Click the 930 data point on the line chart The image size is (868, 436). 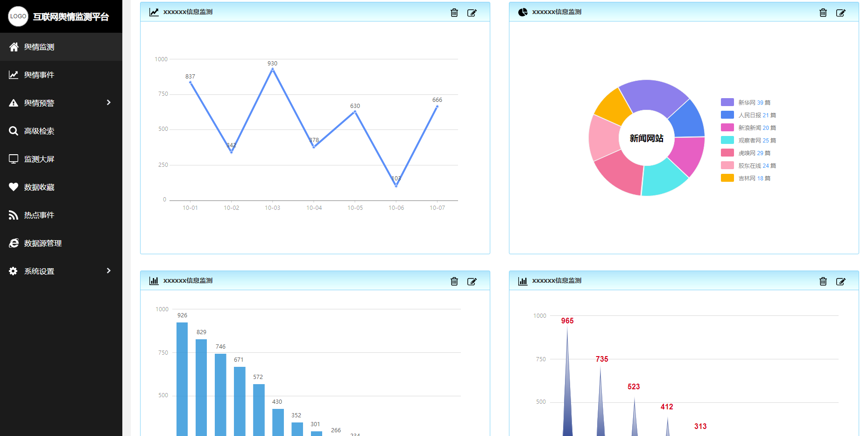273,69
